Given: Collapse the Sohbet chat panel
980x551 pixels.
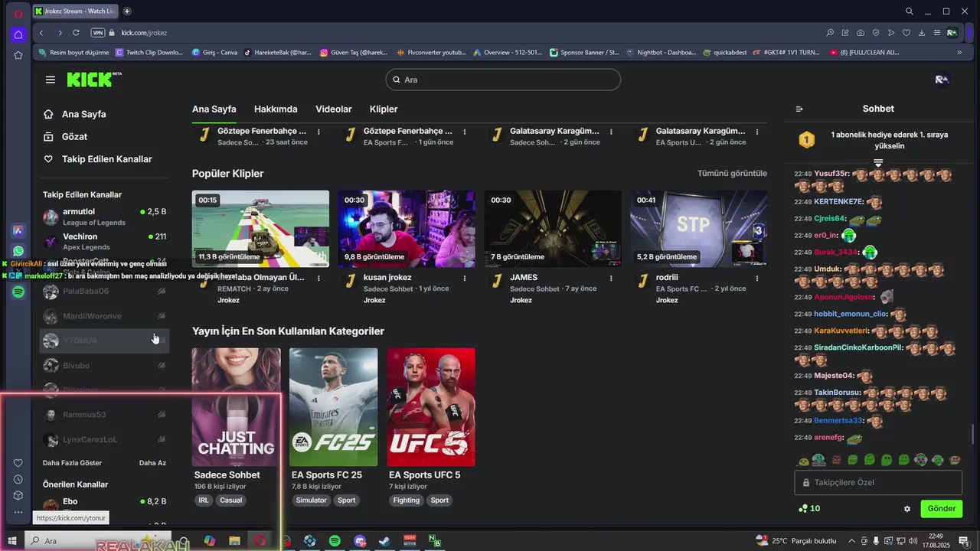Looking at the screenshot, I should pos(799,109).
